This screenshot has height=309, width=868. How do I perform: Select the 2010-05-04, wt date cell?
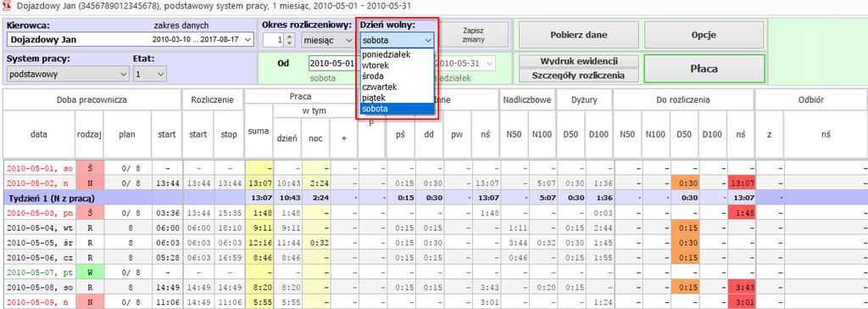coord(39,228)
